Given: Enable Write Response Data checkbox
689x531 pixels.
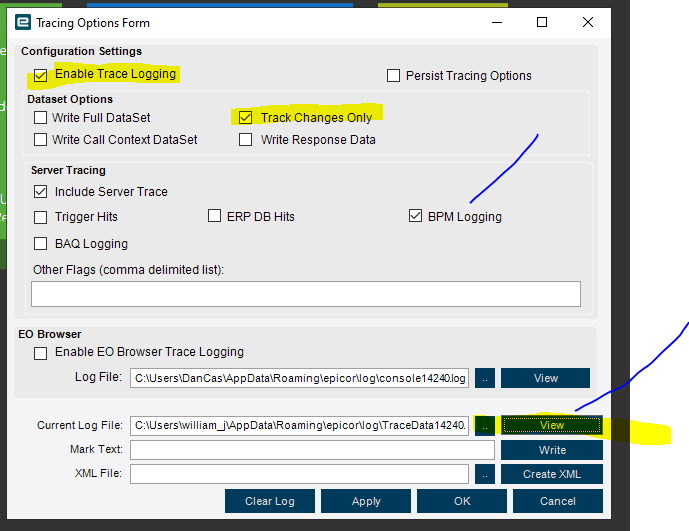Looking at the screenshot, I should pos(245,139).
